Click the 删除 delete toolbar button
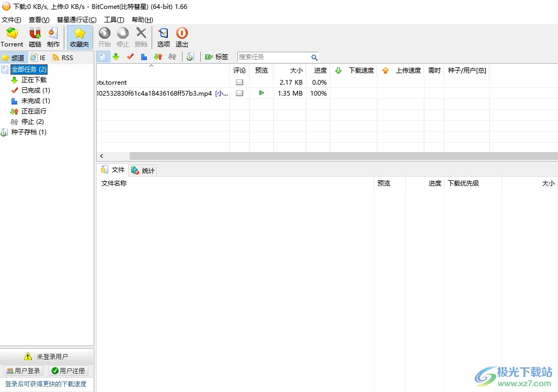 tap(141, 37)
